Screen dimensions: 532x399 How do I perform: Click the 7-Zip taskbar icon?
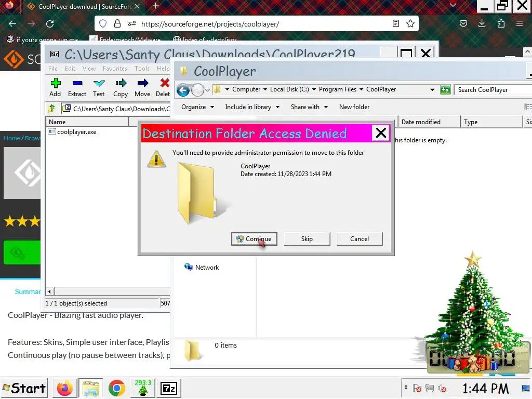pos(169,388)
